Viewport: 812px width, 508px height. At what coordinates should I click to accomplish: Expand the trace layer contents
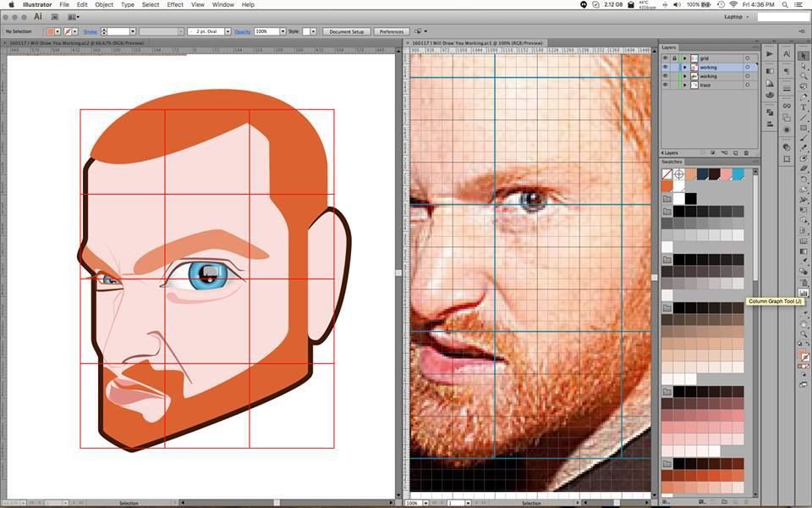[x=684, y=85]
